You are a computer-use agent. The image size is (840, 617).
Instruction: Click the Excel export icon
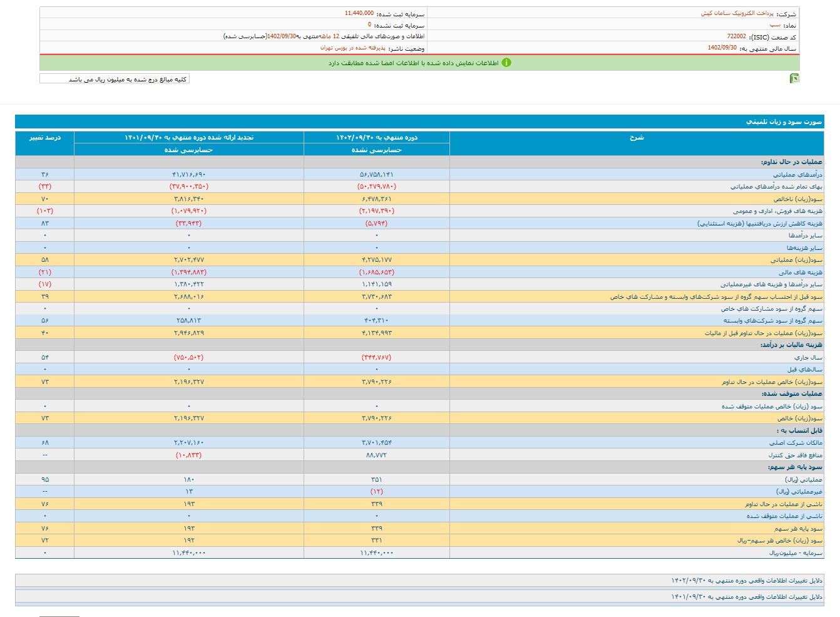click(794, 78)
